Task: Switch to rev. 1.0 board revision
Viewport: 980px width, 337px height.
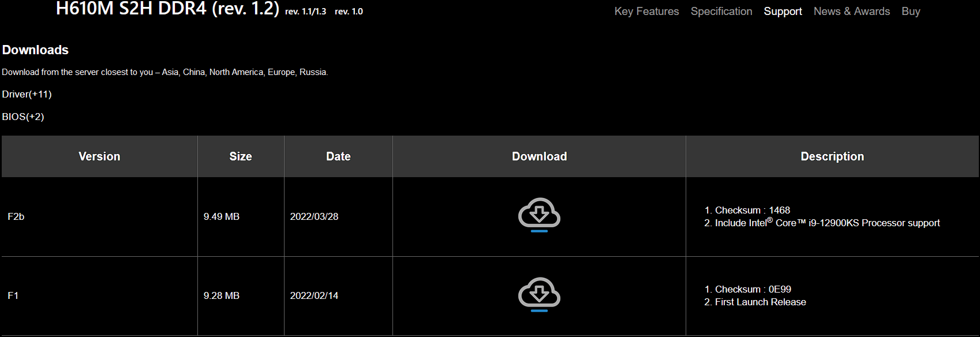Action: pyautogui.click(x=349, y=12)
